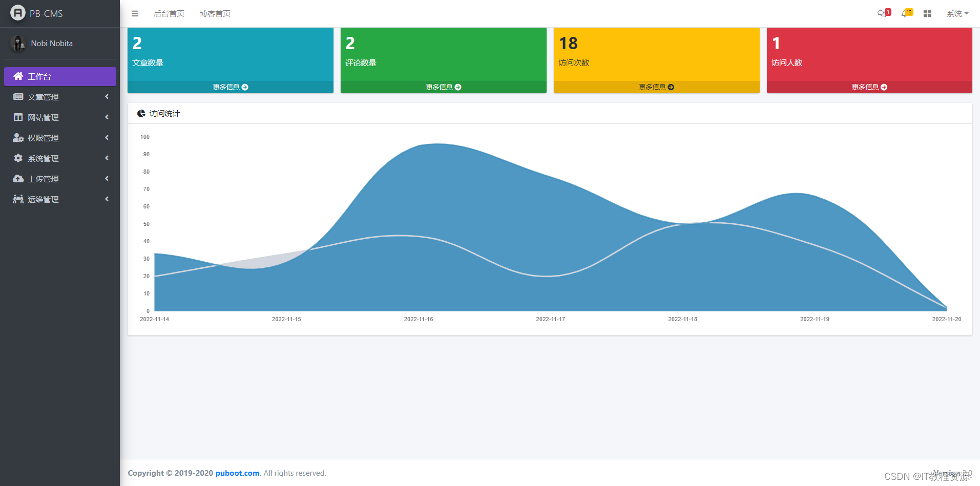Viewport: 980px width, 486px height.
Task: Click the arrow icon on 访问次数 card footer
Action: click(x=671, y=87)
